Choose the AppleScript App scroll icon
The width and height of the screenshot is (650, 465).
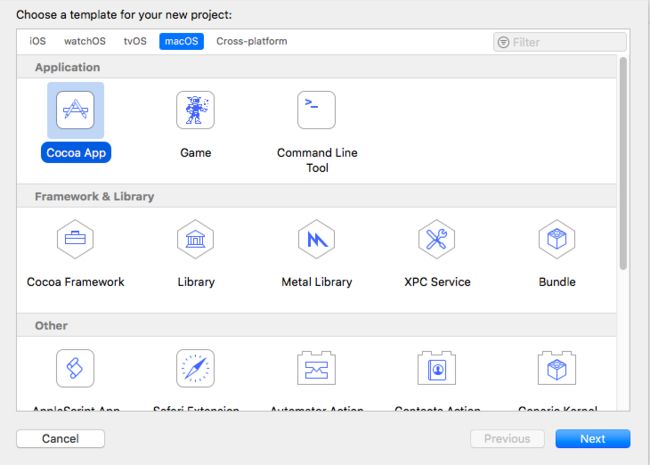[75, 368]
